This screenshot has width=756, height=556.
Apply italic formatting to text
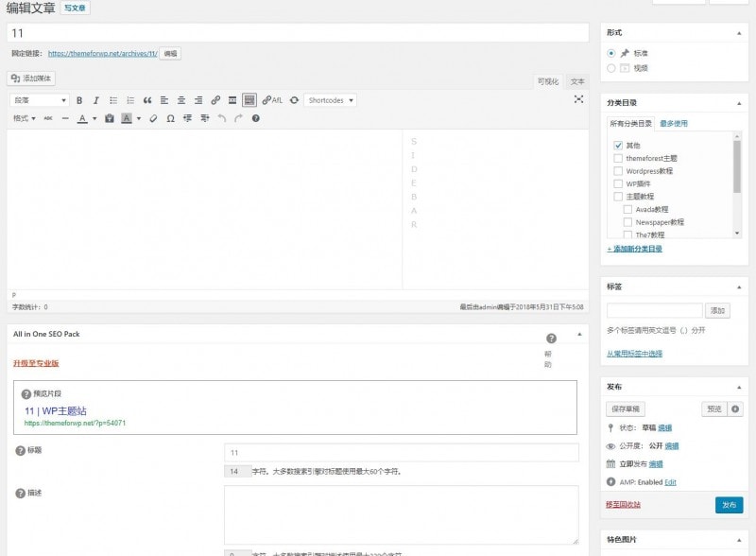click(95, 100)
